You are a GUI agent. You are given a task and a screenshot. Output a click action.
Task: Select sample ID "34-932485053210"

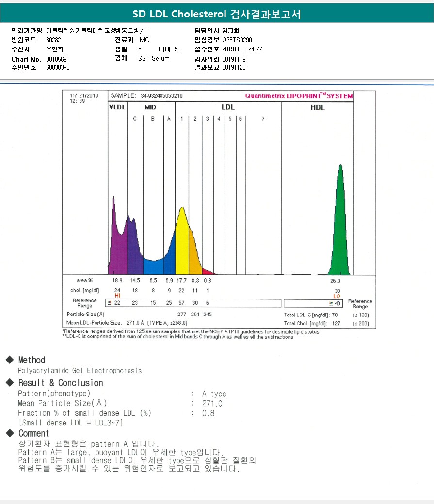tap(161, 96)
